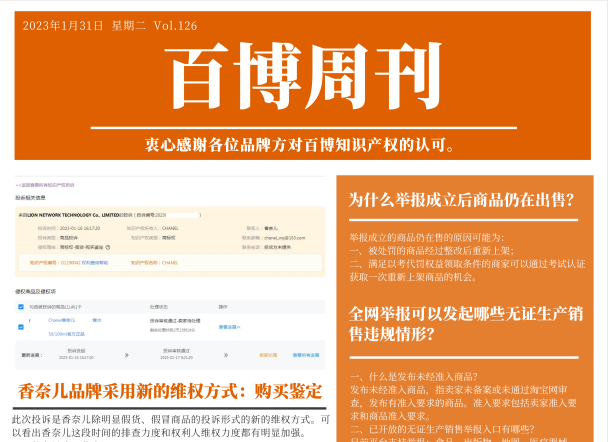Open the 50/100ml product description link
The height and width of the screenshot is (442, 608).
click(66, 334)
